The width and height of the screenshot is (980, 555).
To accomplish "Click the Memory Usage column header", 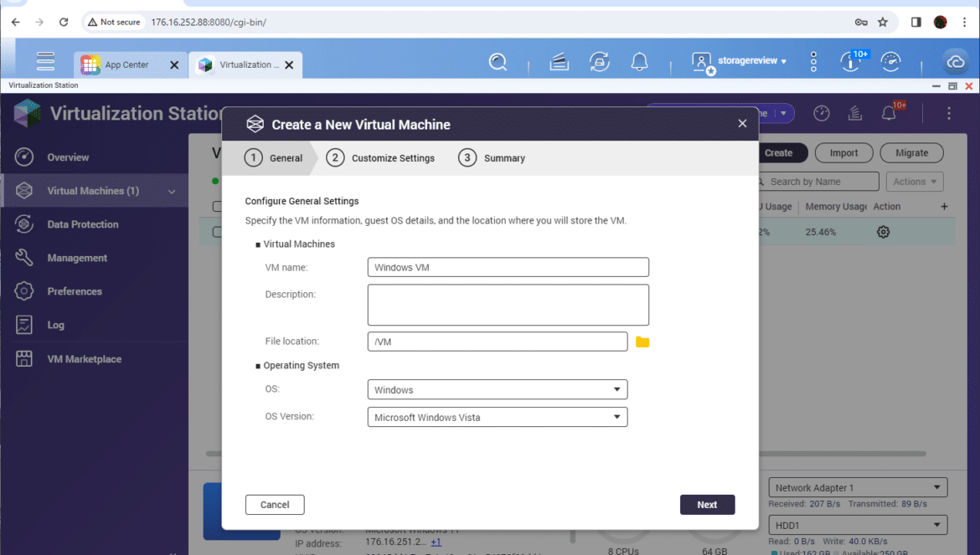I will pyautogui.click(x=836, y=207).
